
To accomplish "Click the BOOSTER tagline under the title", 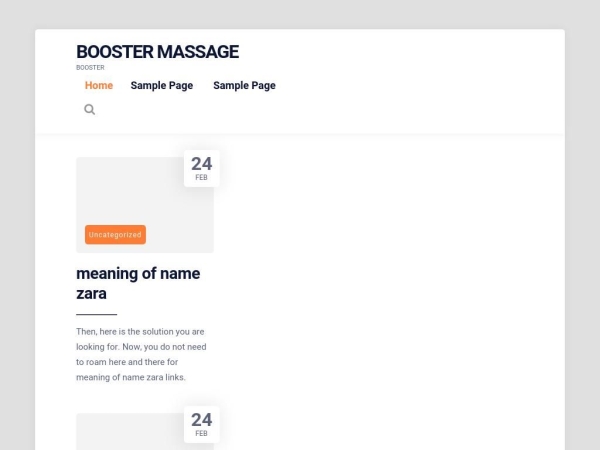I will [x=90, y=68].
